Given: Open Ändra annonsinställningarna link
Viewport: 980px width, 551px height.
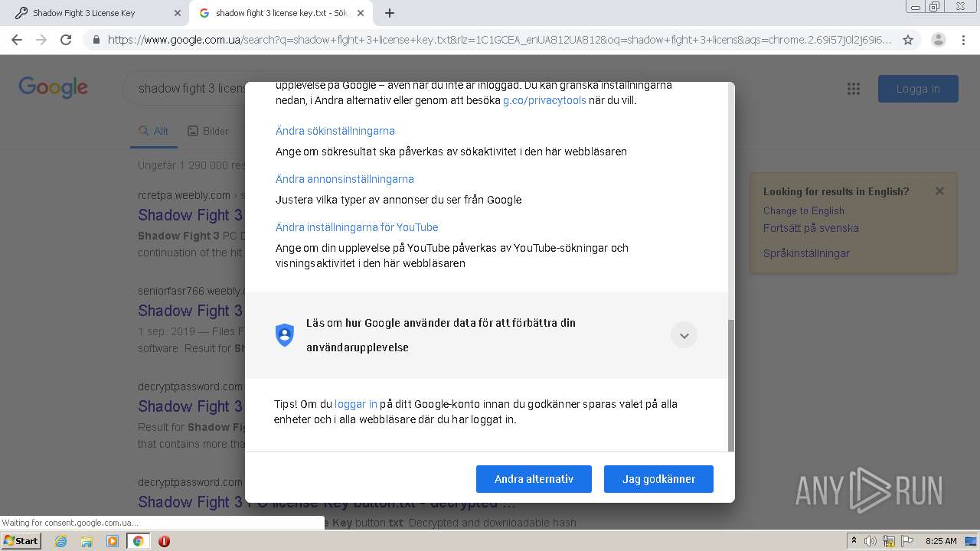Looking at the screenshot, I should coord(345,179).
